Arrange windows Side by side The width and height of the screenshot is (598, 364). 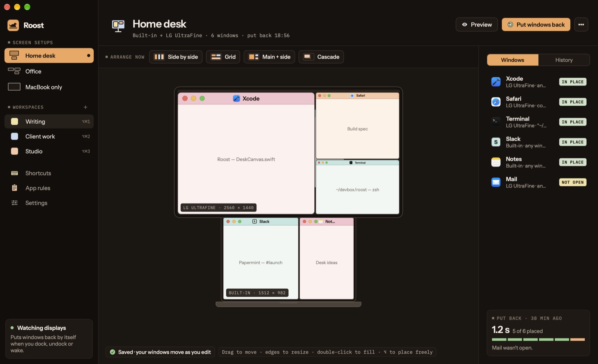tap(176, 57)
